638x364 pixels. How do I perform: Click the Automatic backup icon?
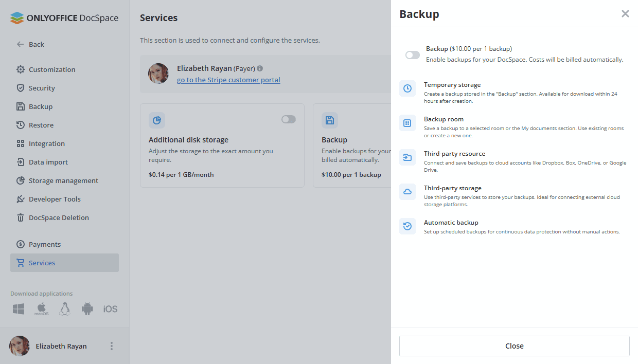[407, 226]
